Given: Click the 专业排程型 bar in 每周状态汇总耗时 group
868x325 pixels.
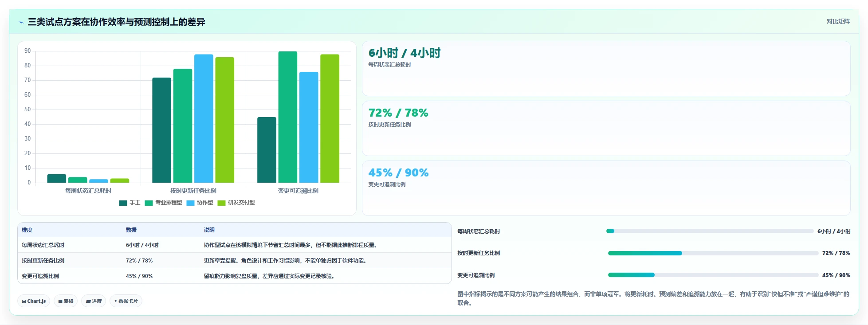Looking at the screenshot, I should [78, 180].
